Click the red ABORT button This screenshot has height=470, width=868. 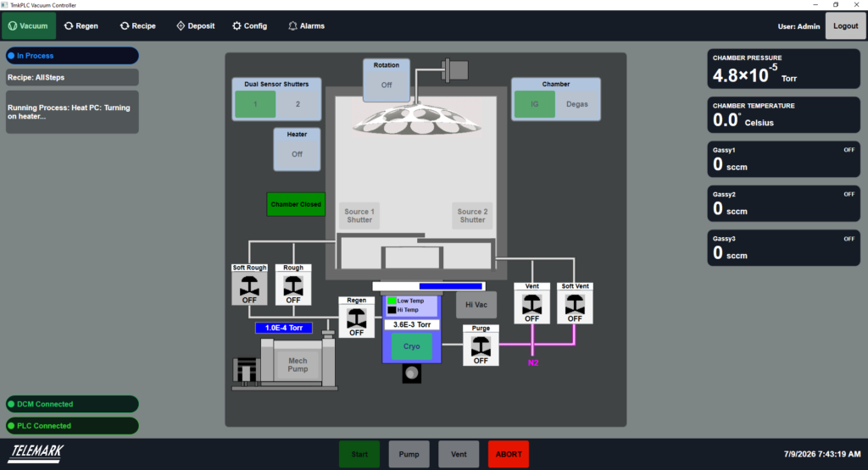pos(509,454)
